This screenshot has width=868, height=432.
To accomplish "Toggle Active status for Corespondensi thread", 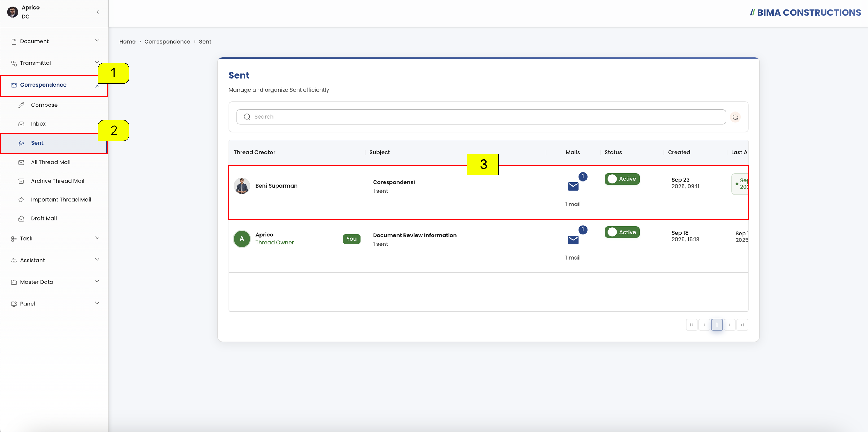I will click(622, 179).
